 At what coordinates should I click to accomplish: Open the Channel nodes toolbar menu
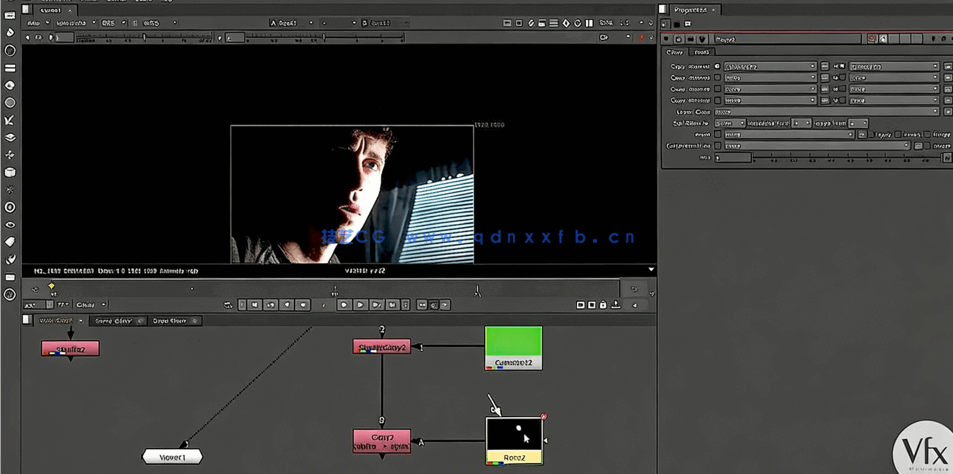pos(10,68)
